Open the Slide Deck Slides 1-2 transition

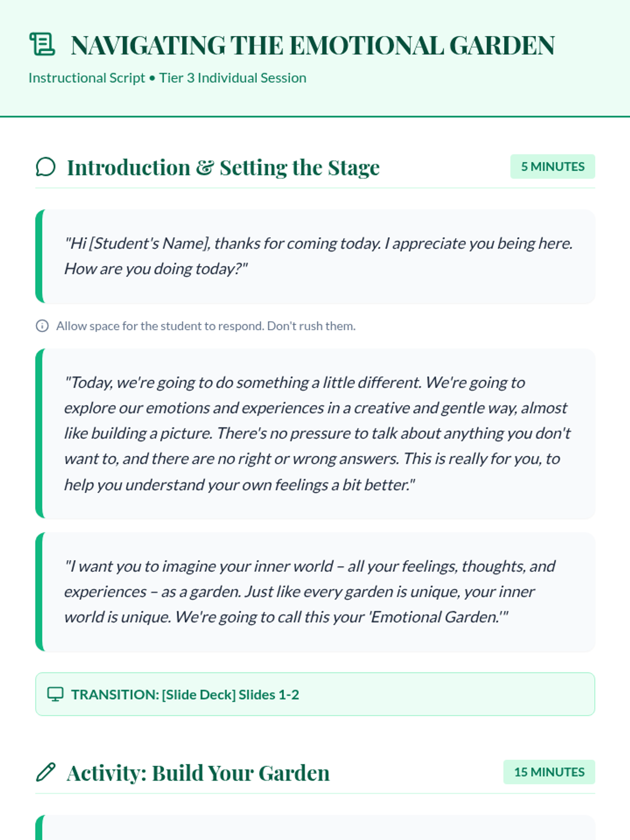315,694
